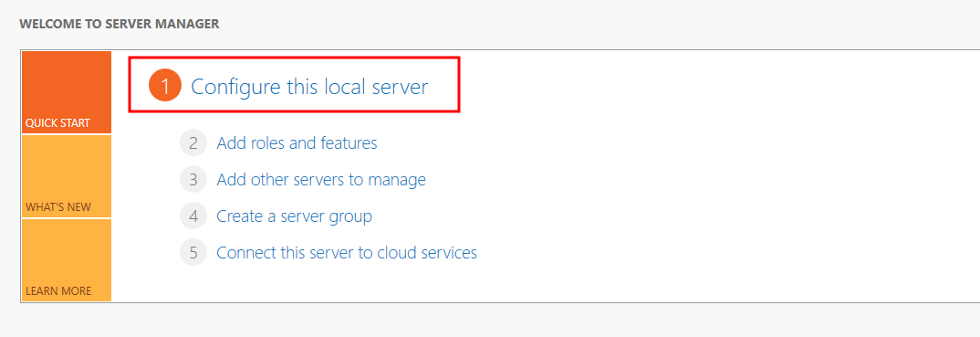Viewport: 980px width, 337px height.
Task: Switch to the Quick Start tile
Action: tap(67, 92)
